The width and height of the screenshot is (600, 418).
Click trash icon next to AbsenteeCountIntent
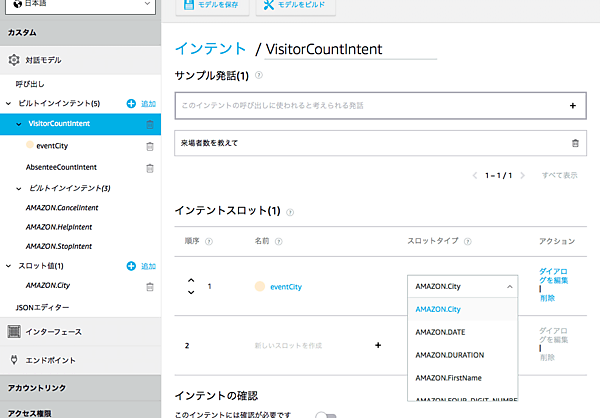click(x=150, y=167)
